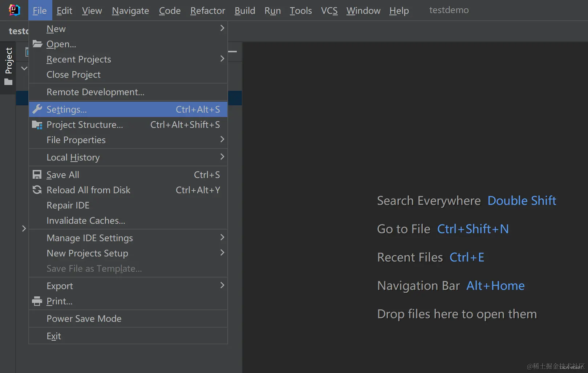The width and height of the screenshot is (588, 373).
Task: Click the IntelliJ IDEA logo icon
Action: [14, 10]
